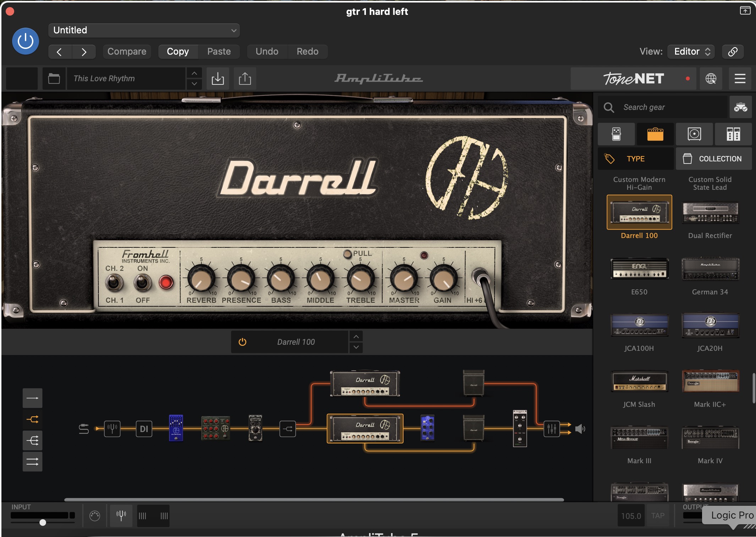Select the E650 amp thumbnail

click(639, 268)
